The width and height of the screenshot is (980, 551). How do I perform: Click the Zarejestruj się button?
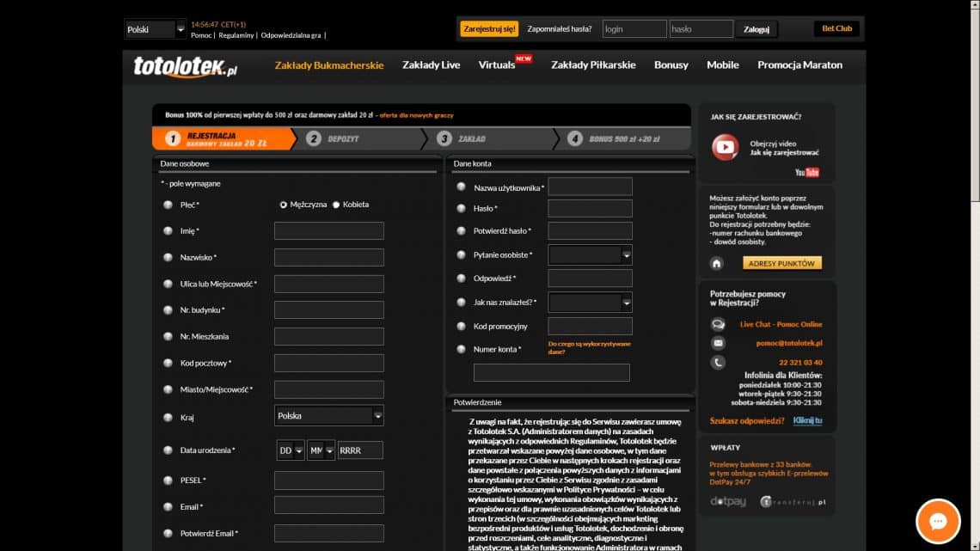(x=489, y=28)
